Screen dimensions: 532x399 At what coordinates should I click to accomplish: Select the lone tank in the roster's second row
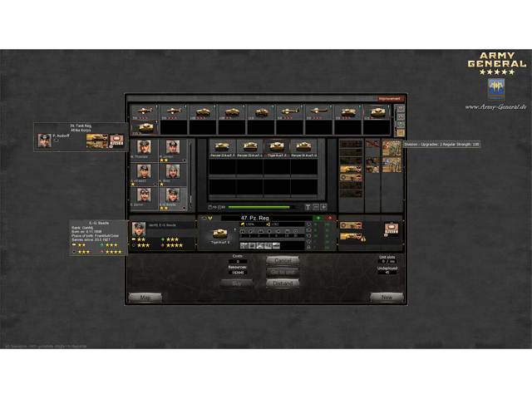145,127
